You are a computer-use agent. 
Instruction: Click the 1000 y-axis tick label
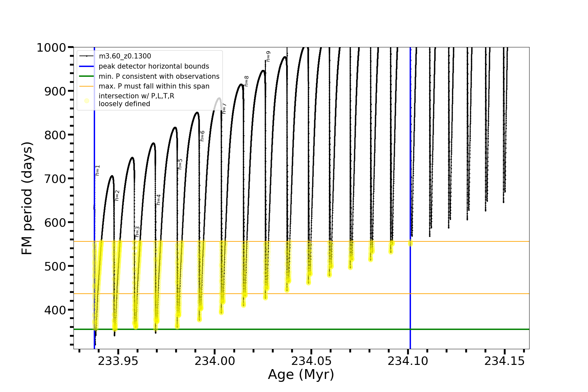51,48
